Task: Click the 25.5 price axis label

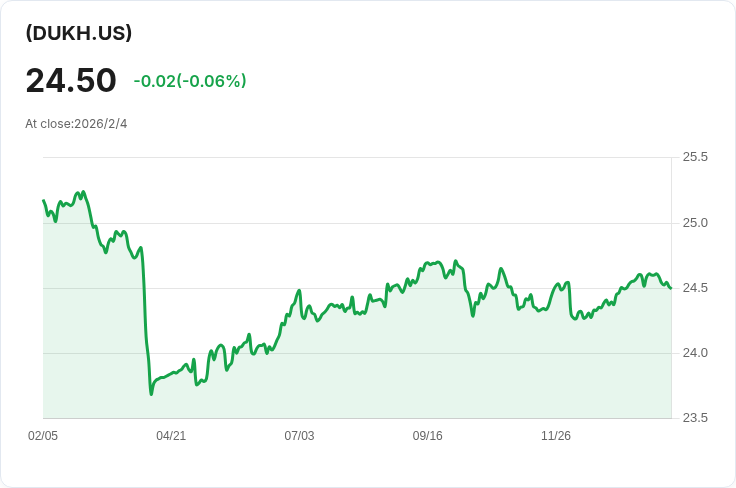Action: (695, 157)
